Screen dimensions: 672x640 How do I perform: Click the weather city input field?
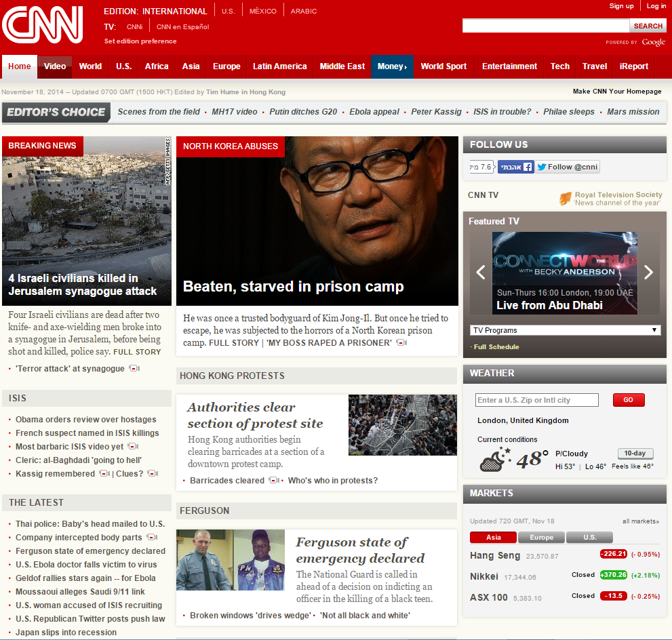click(536, 400)
